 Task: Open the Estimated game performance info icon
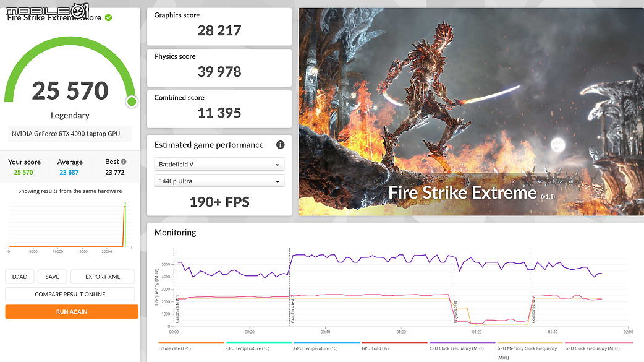(281, 145)
